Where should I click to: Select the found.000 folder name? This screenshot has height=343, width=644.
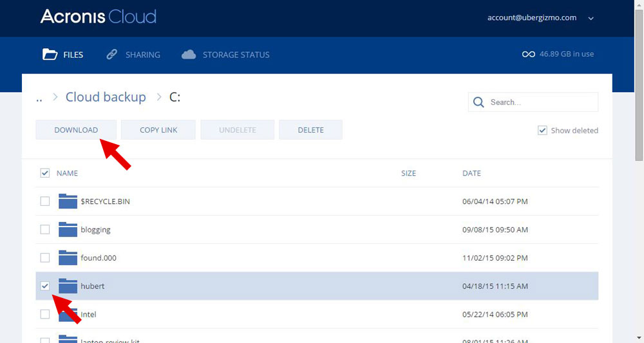98,258
